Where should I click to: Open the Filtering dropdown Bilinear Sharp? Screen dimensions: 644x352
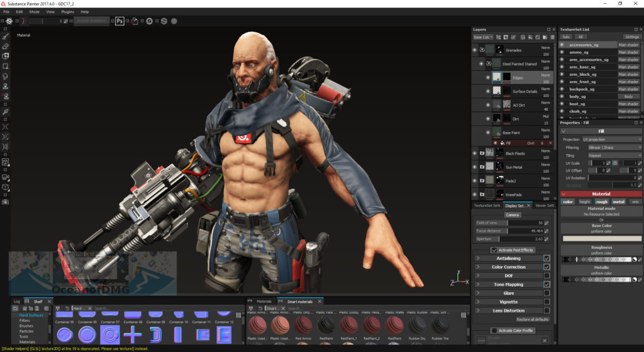(614, 147)
